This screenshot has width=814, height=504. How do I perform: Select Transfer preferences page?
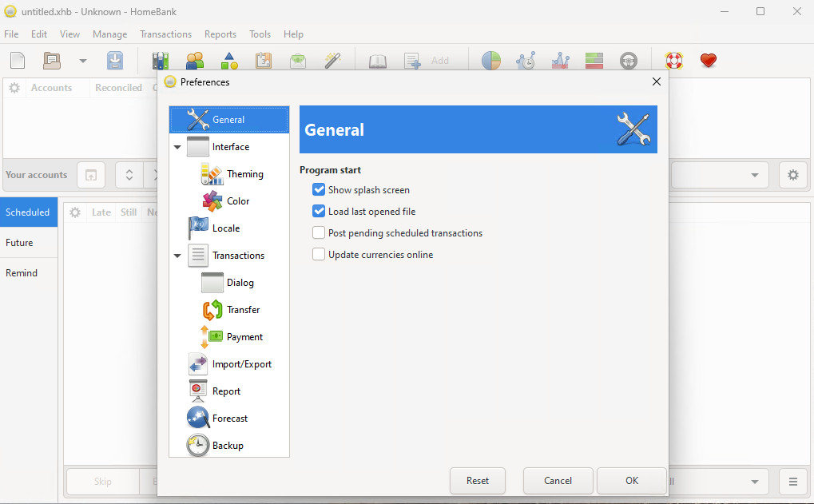231,310
